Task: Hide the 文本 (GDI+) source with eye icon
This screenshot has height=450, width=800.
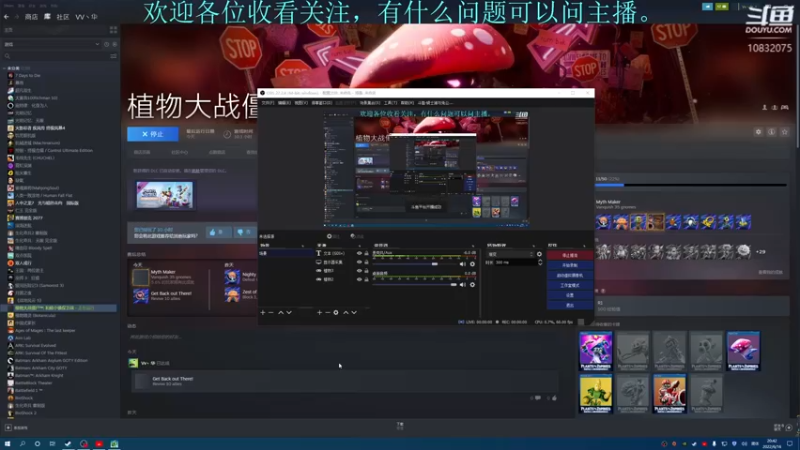Action: click(359, 253)
